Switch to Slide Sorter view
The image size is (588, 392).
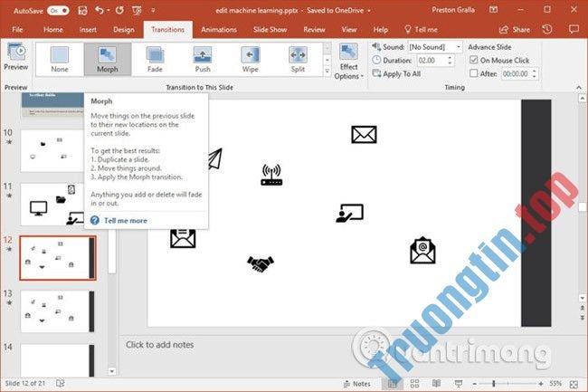tap(414, 384)
